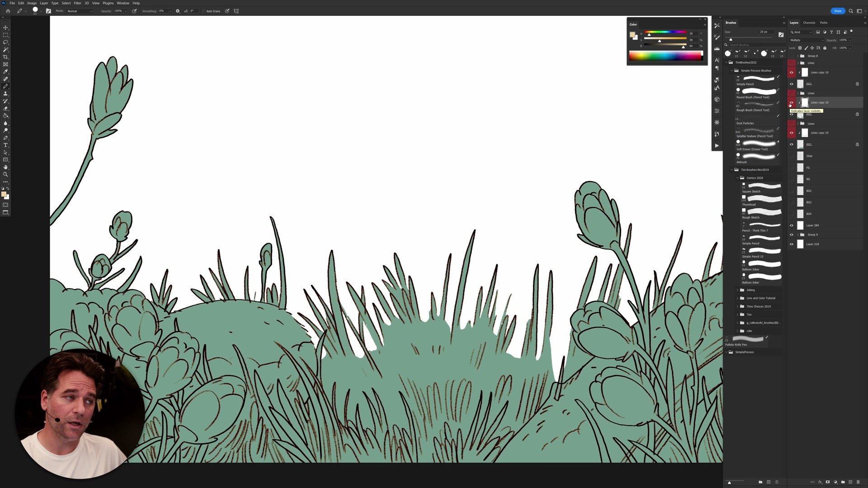868x488 pixels.
Task: Expand the Group 9 folder
Action: point(797,235)
